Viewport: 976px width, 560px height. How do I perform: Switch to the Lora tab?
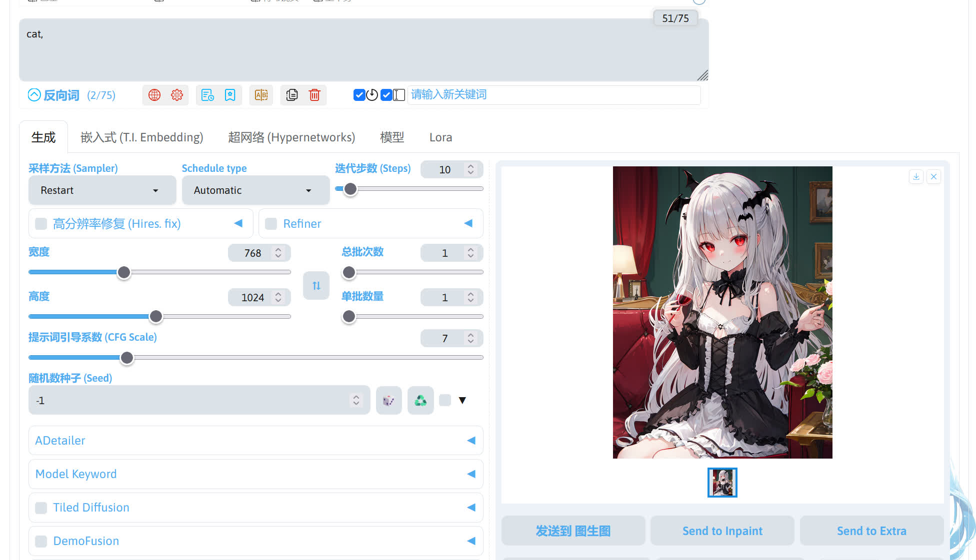click(x=440, y=137)
